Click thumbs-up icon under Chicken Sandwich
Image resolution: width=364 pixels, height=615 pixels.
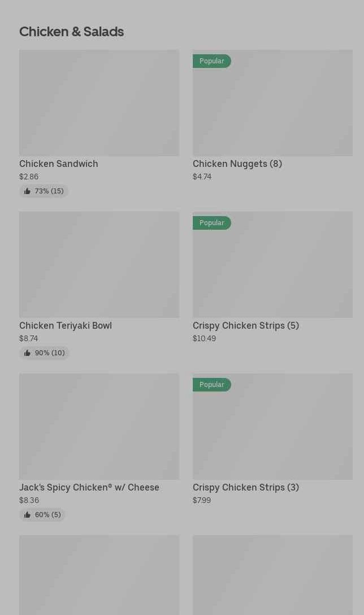(27, 191)
